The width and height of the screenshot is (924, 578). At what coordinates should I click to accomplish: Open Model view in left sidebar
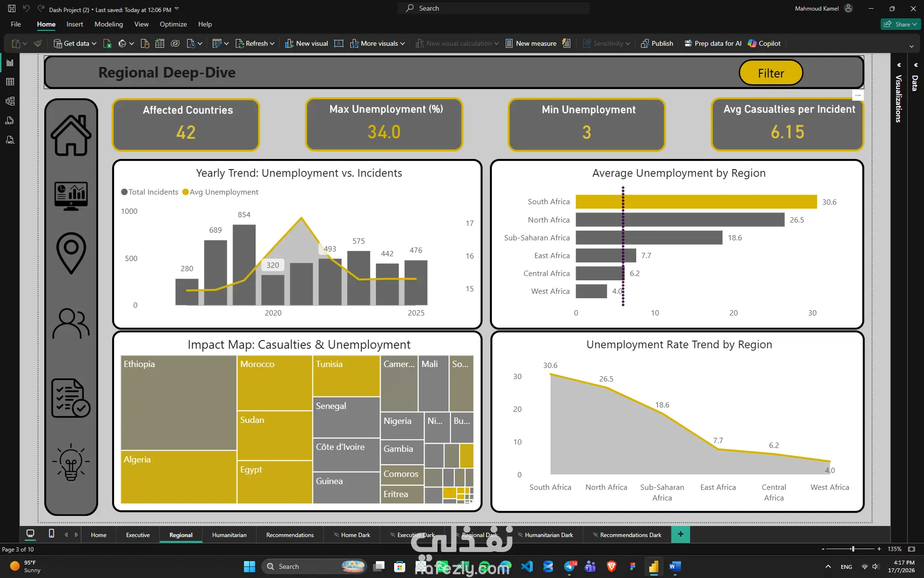coord(10,101)
